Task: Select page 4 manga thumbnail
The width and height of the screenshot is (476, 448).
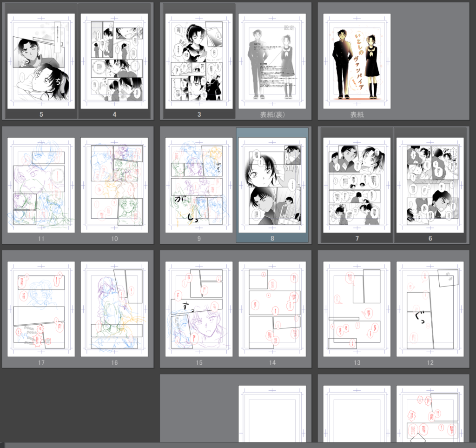Action: click(114, 61)
